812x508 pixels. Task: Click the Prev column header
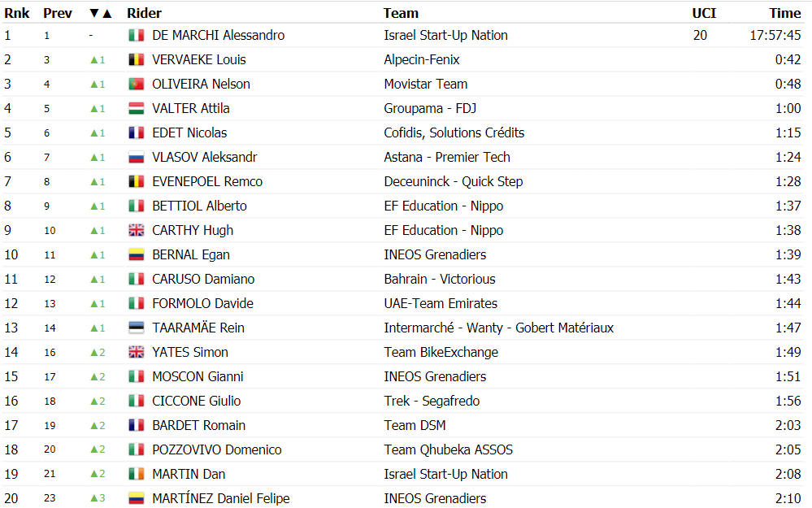tap(58, 14)
